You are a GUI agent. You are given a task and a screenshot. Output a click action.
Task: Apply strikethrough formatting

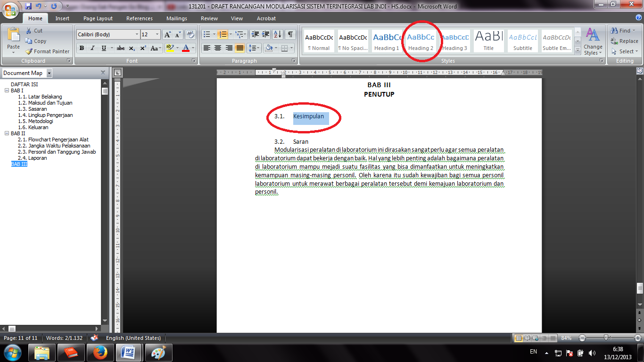[x=120, y=48]
